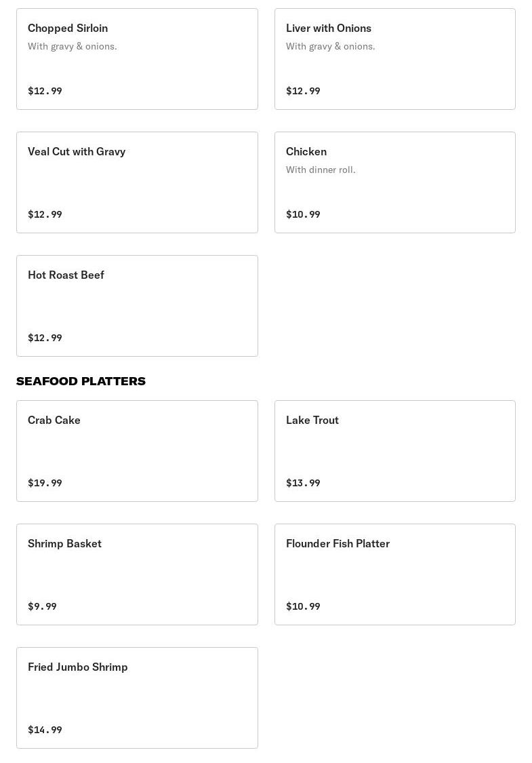This screenshot has width=532, height=763.
Task: Select the Crab Cake seafood platter
Action: [x=137, y=451]
